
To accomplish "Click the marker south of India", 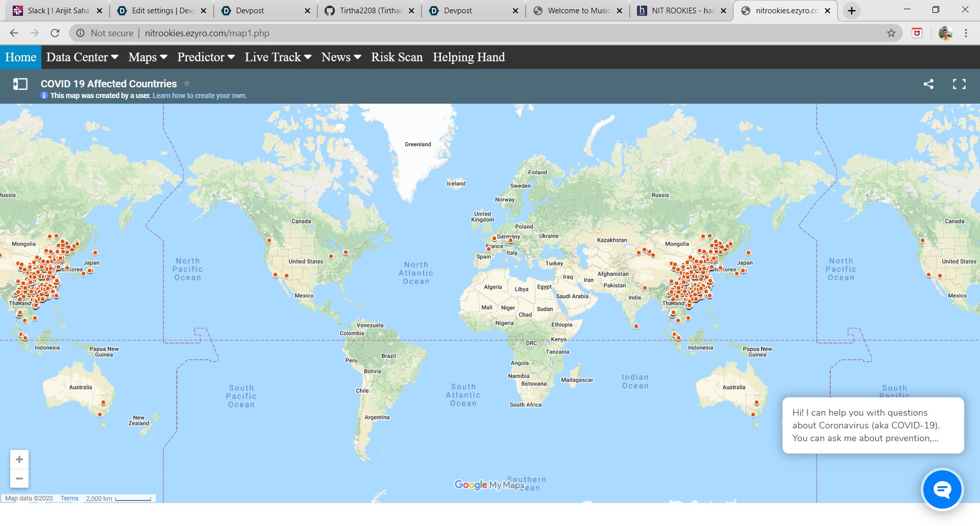I will coord(636,326).
